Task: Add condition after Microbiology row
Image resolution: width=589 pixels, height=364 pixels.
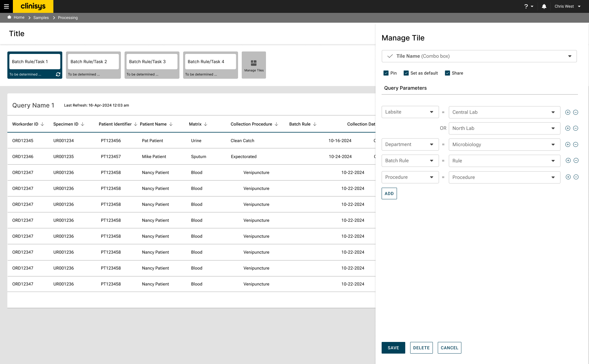Action: (568, 145)
